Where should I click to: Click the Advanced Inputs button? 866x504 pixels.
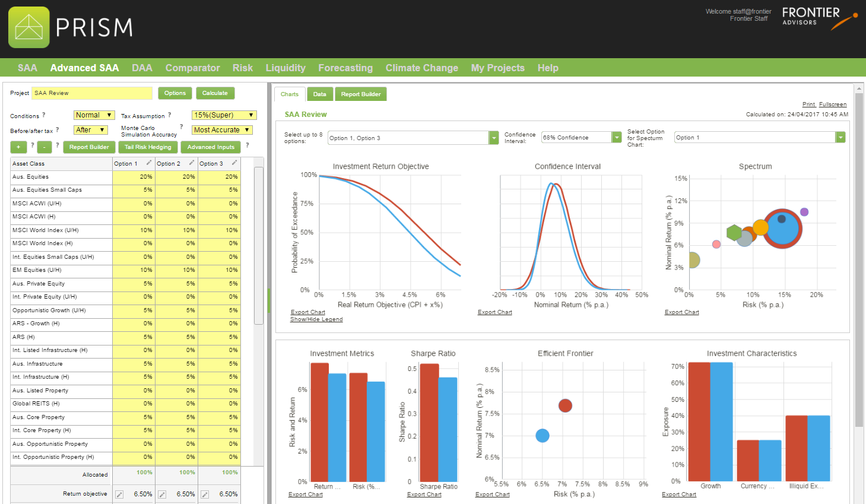coord(211,147)
